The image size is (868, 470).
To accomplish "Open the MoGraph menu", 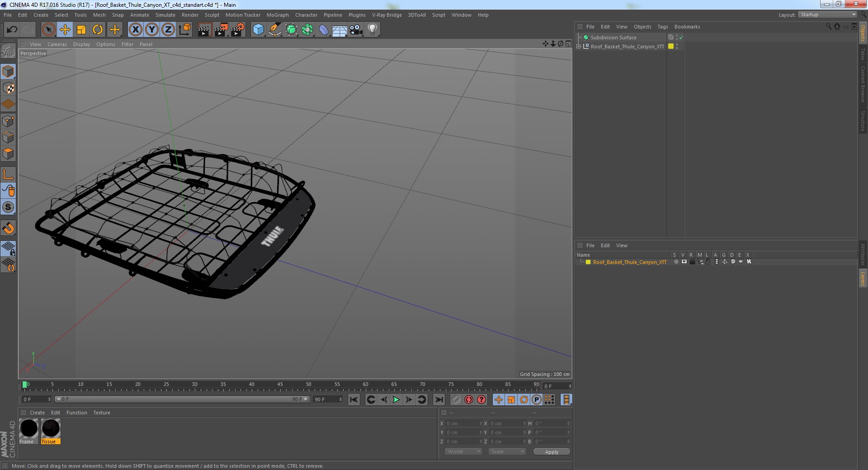I will [x=278, y=15].
